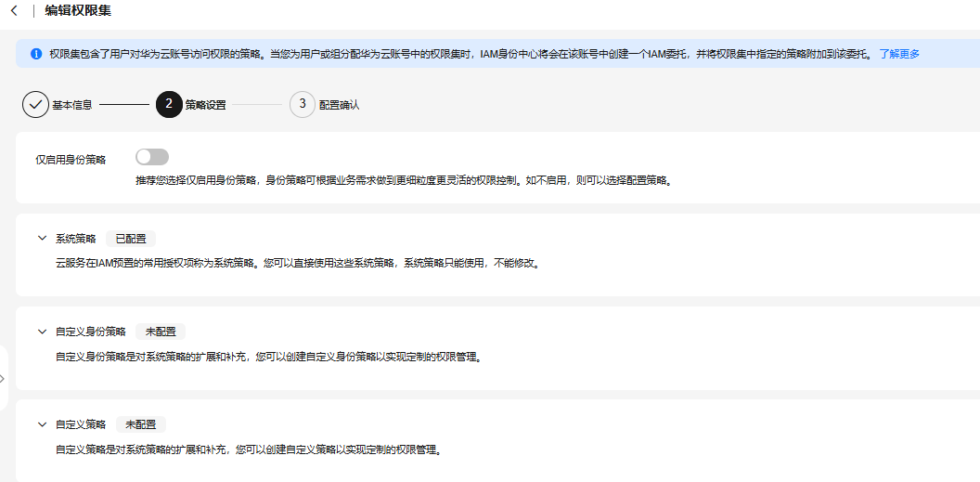
Task: Collapse the 自定义身份策略 section chevron
Action: 42,332
